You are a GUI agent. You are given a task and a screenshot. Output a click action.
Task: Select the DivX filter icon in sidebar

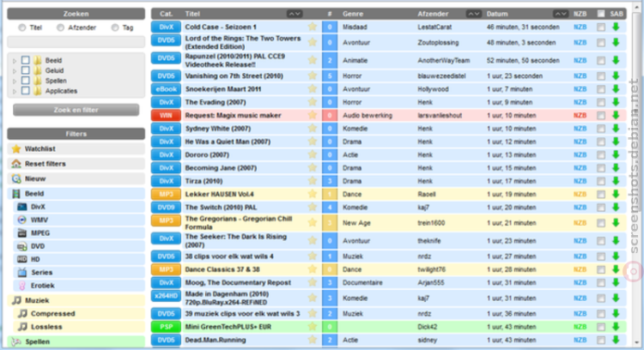click(22, 207)
